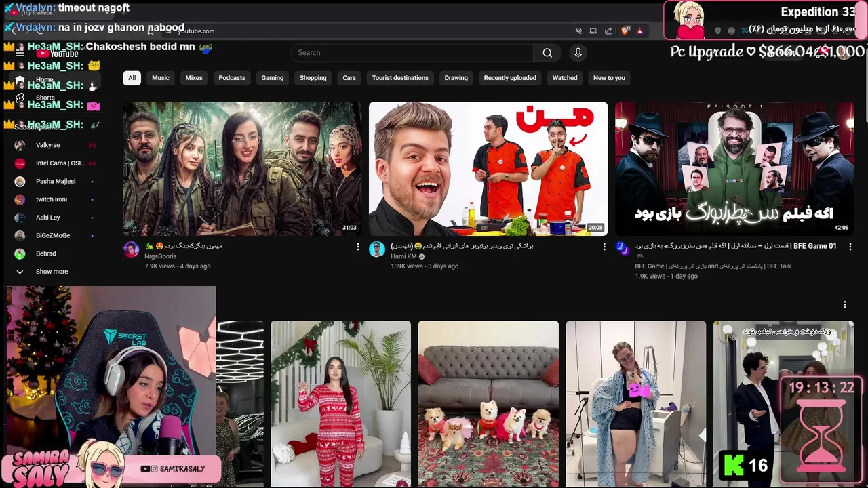Open more options for the Hami KM video

[604, 247]
